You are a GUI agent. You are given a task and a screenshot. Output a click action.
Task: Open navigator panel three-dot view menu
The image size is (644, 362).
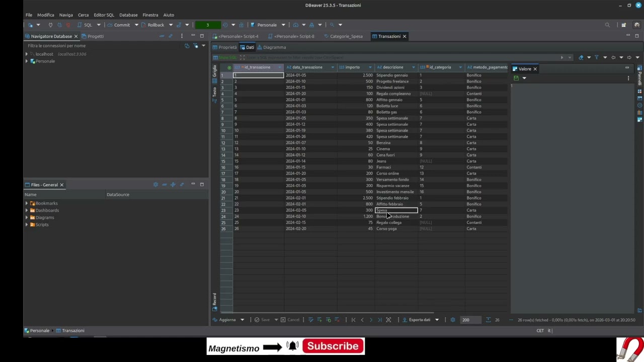tap(182, 36)
